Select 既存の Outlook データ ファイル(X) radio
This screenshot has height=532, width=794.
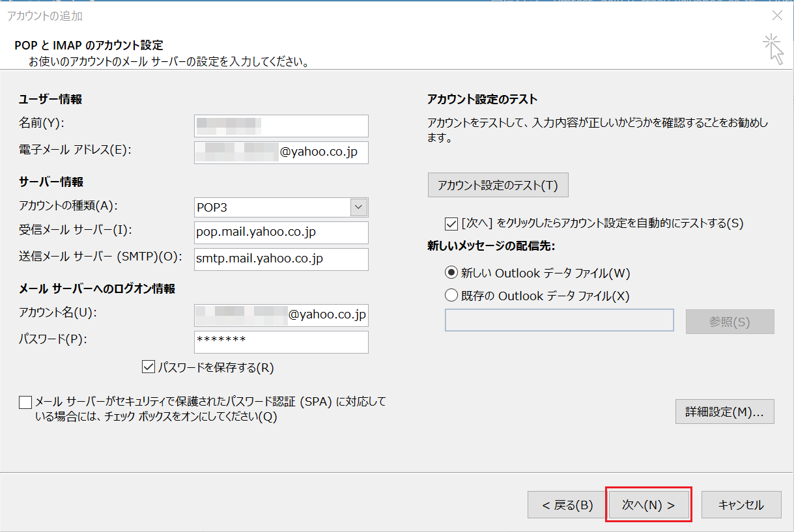coord(451,296)
